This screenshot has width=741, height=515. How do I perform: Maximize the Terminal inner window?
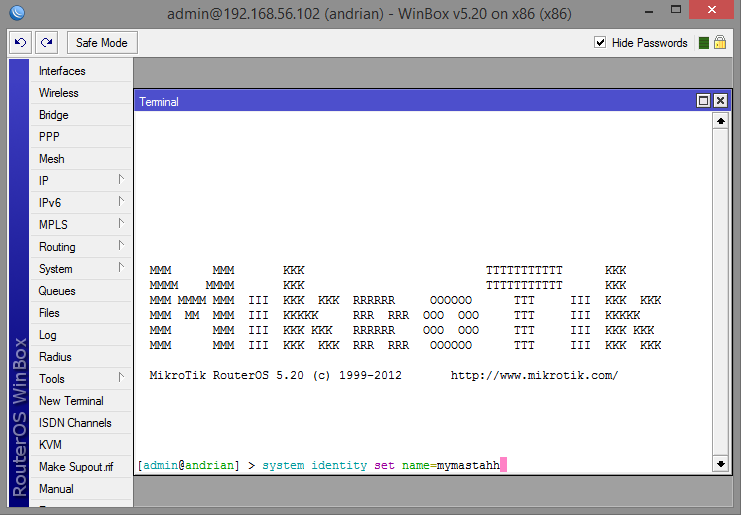point(703,101)
